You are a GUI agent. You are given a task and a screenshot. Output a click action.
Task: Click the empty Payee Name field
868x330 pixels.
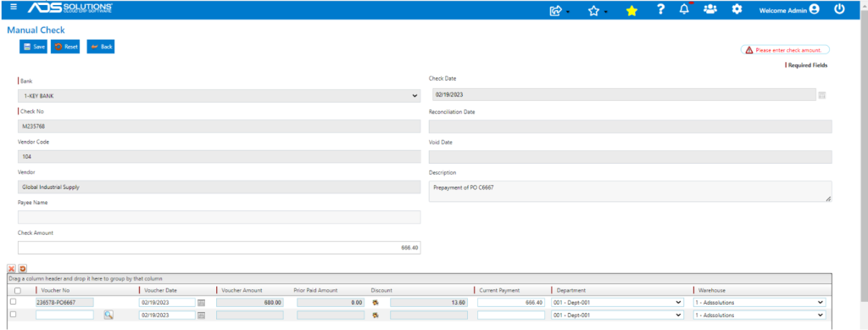220,217
